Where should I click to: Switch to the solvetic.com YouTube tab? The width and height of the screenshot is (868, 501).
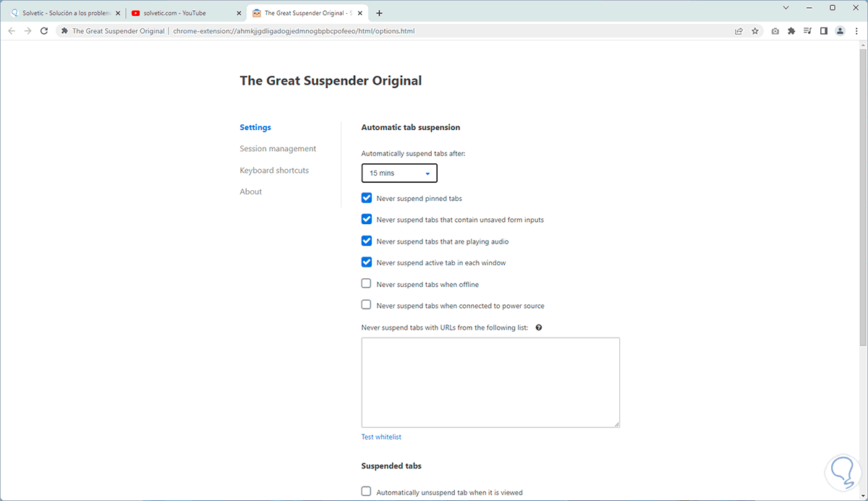click(x=186, y=13)
